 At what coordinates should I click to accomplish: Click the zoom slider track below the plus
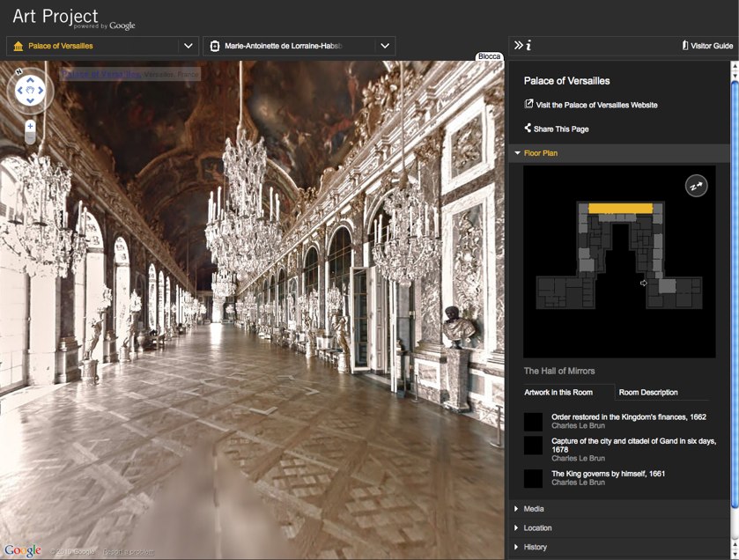click(30, 138)
